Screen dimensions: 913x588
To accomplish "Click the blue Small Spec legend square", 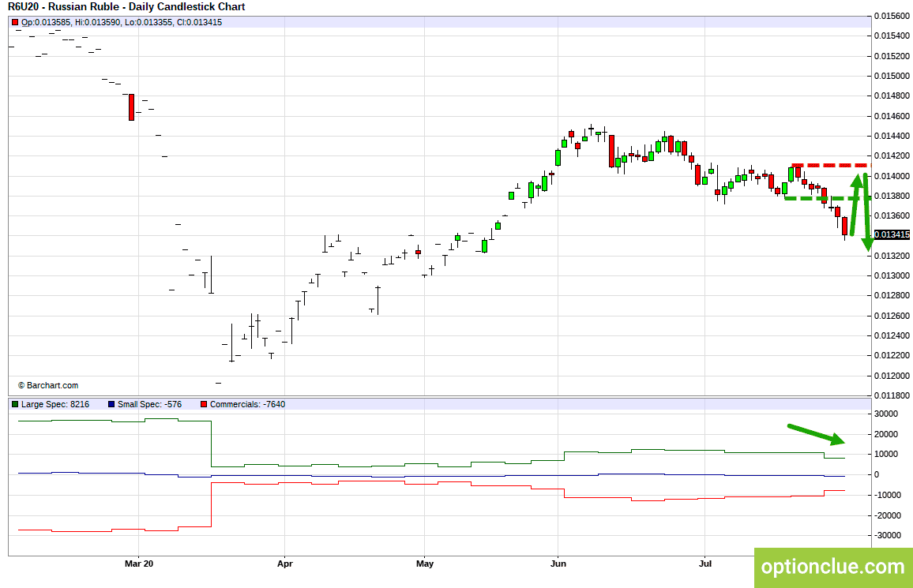I will pyautogui.click(x=111, y=404).
